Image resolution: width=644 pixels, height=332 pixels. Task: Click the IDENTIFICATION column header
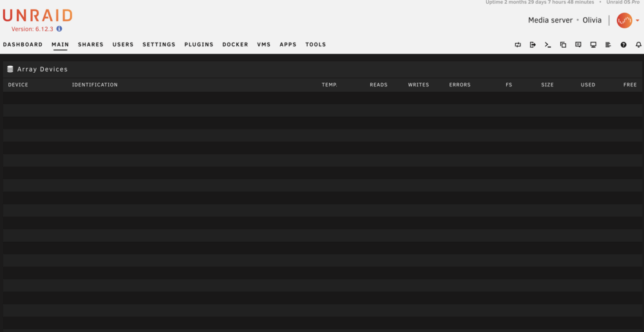pyautogui.click(x=95, y=85)
